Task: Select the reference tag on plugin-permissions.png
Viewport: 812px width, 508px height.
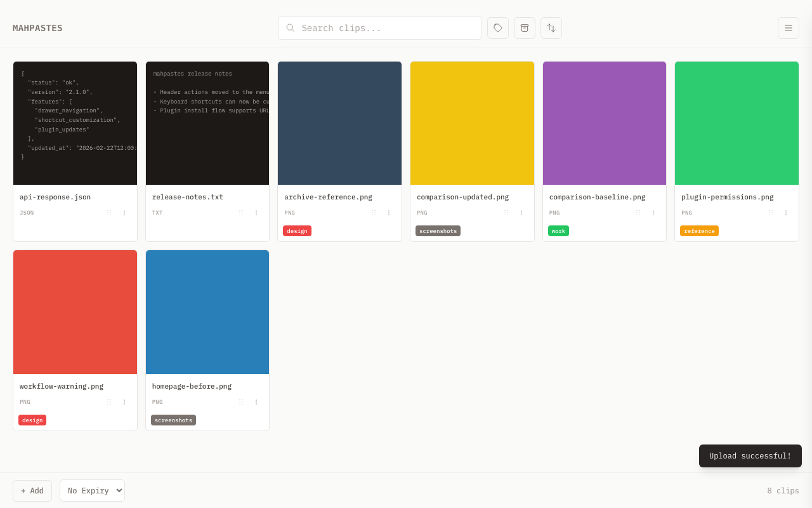Action: click(699, 231)
